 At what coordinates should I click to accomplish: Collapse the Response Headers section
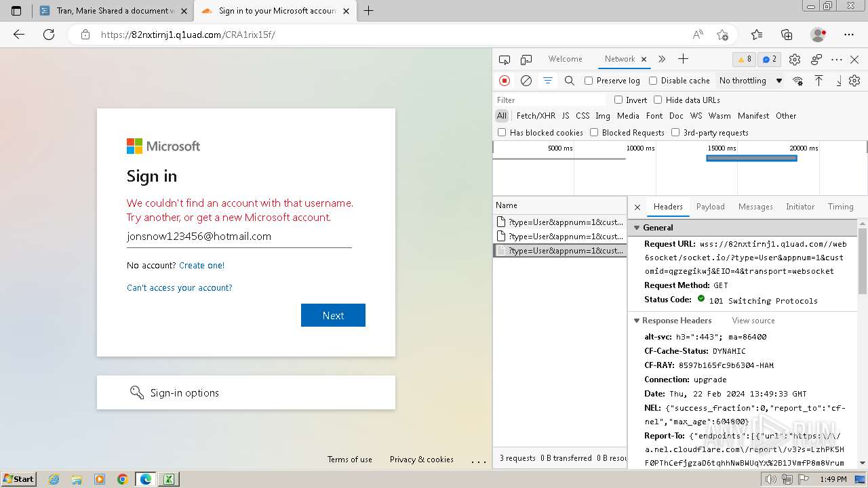[x=637, y=321]
